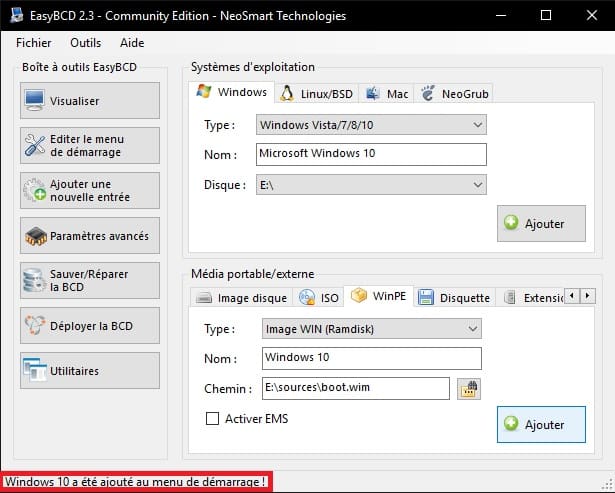The height and width of the screenshot is (493, 615).
Task: Click the windows icon for Utilitaires
Action: (x=34, y=370)
